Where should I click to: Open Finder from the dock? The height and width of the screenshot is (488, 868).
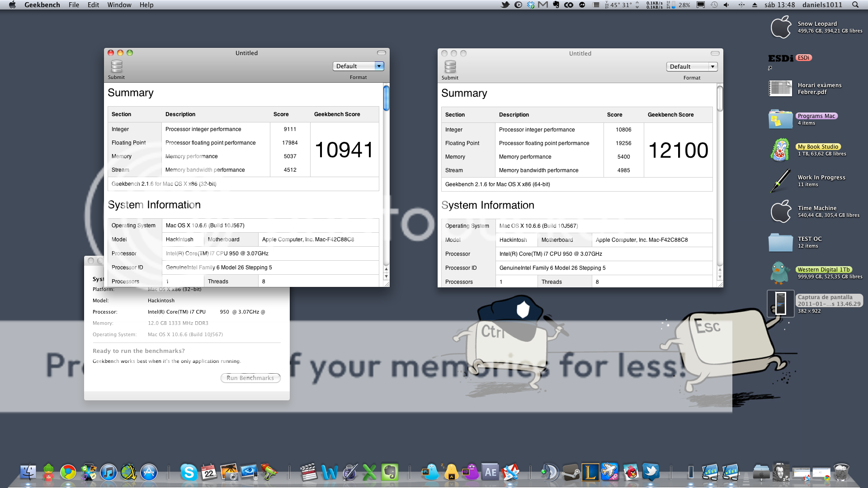point(28,472)
